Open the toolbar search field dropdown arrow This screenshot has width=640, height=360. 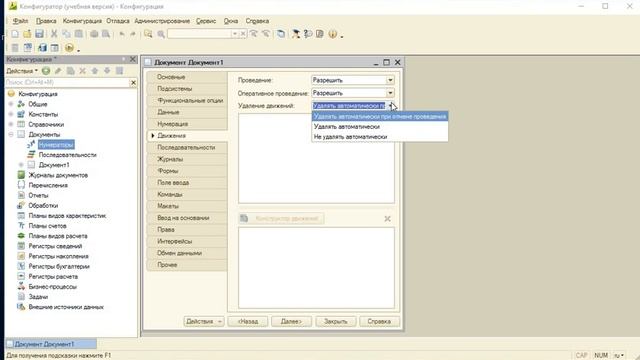point(235,34)
